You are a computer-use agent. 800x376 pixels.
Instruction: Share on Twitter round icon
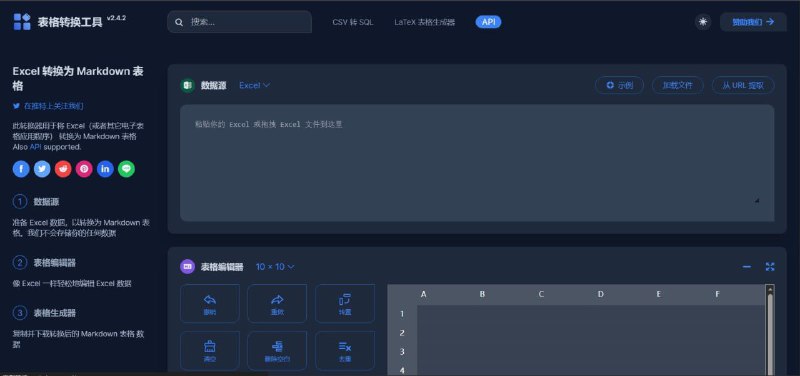[x=42, y=169]
